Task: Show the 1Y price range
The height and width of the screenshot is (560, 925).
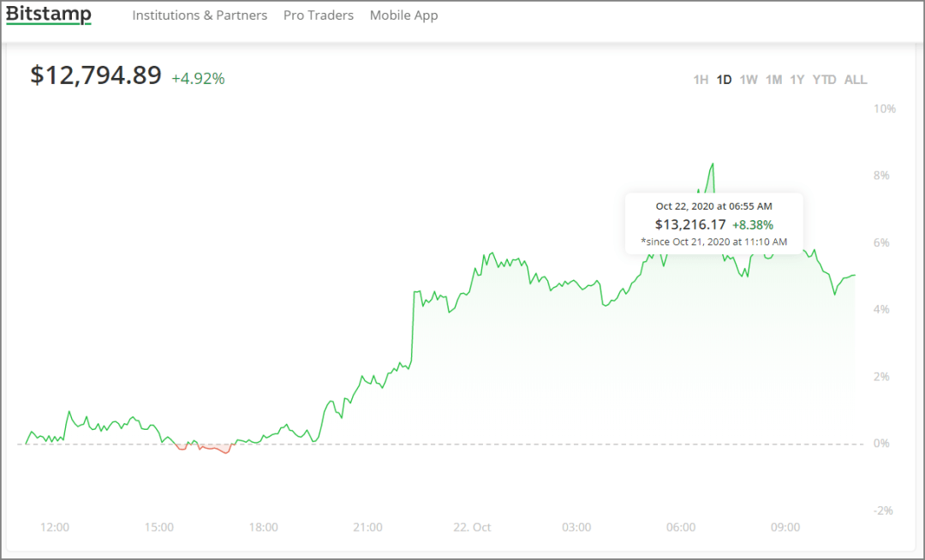Action: [x=797, y=80]
